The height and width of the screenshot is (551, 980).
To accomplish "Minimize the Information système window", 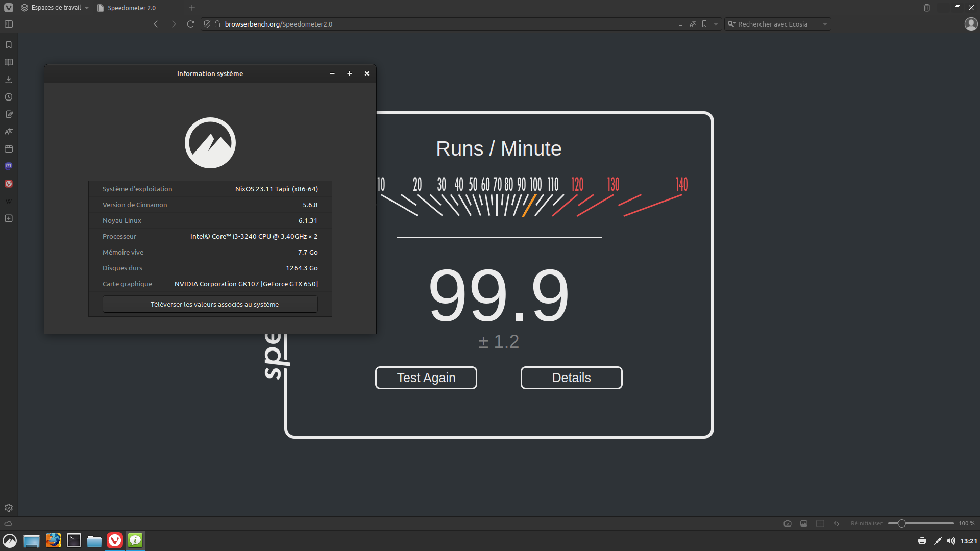I will click(332, 73).
